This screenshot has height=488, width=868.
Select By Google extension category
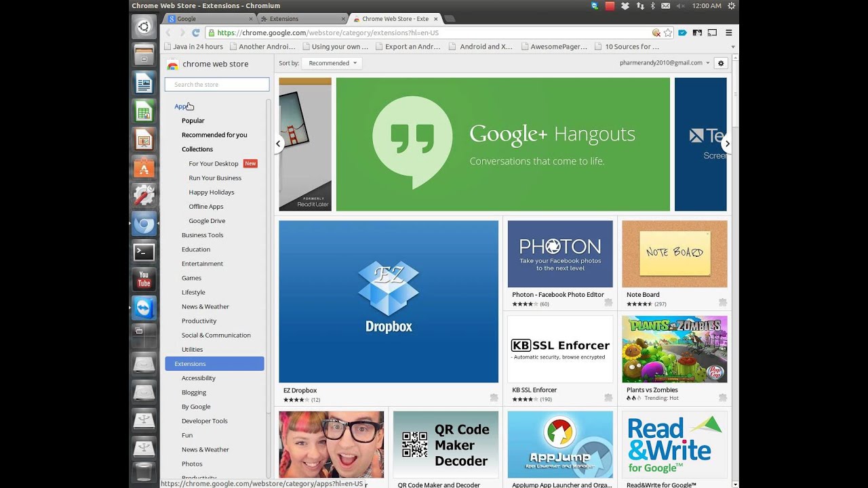[x=196, y=407]
